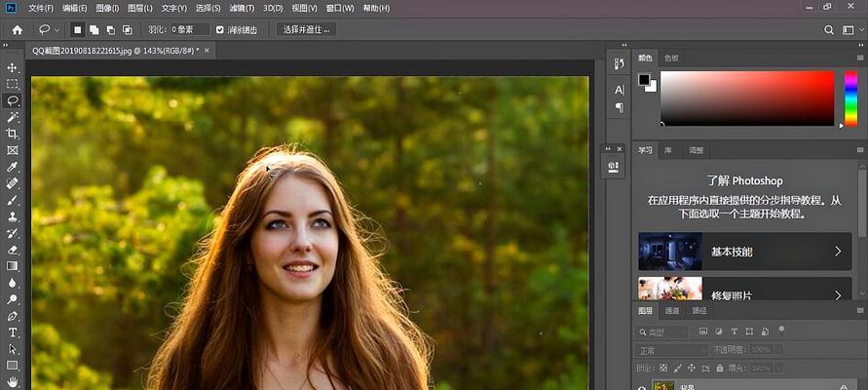Select the Brush tool
Image resolution: width=868 pixels, height=390 pixels.
click(x=13, y=200)
